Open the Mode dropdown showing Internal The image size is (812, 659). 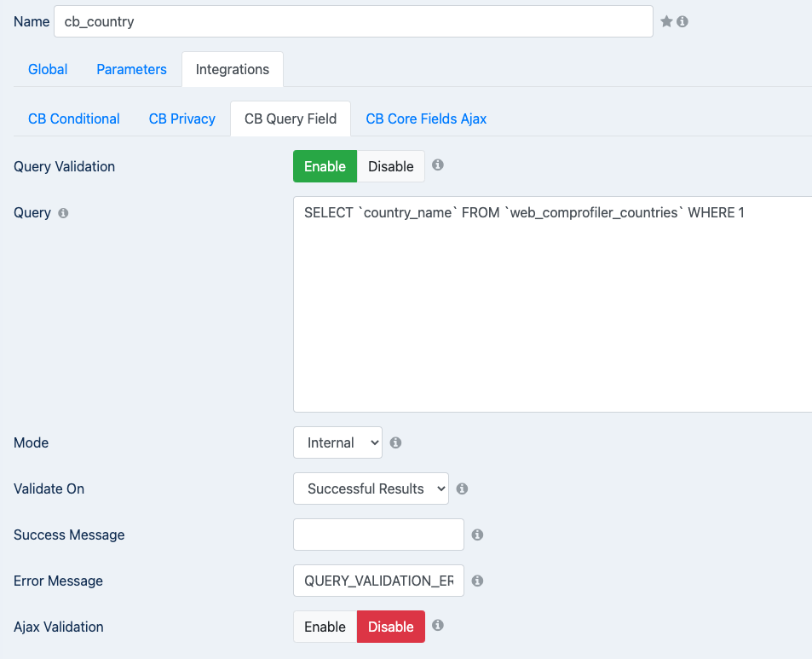point(337,442)
